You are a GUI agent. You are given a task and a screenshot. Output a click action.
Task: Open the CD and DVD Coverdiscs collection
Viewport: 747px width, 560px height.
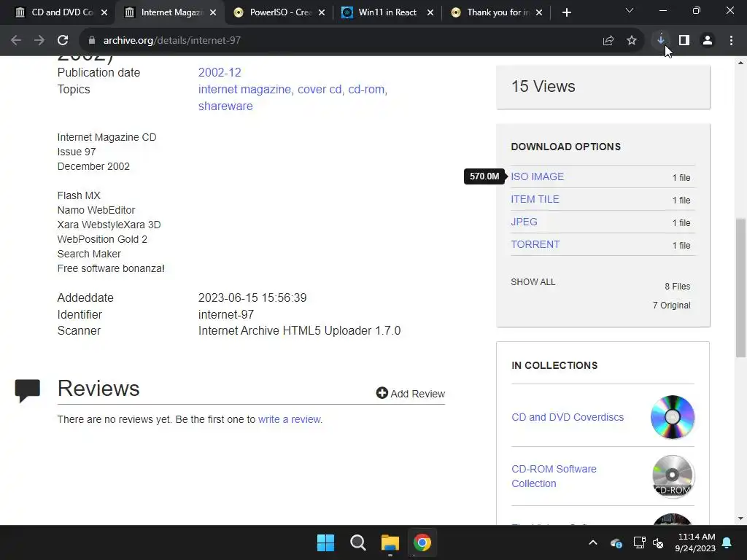click(x=568, y=417)
